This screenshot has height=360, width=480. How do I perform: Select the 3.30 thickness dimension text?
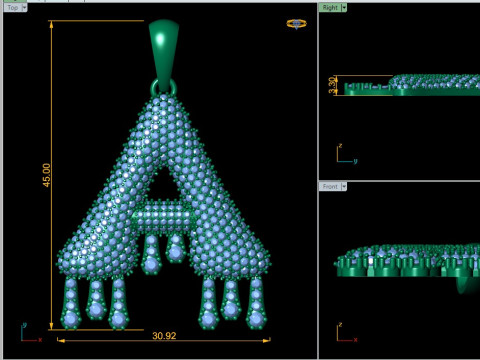coord(332,85)
